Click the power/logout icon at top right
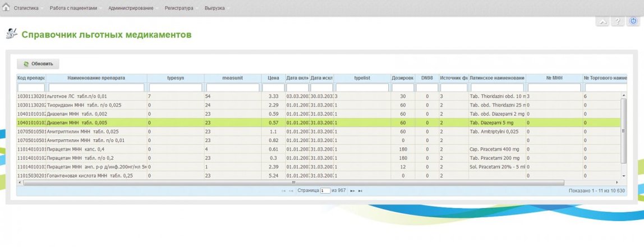The width and height of the screenshot is (644, 247). tap(632, 21)
